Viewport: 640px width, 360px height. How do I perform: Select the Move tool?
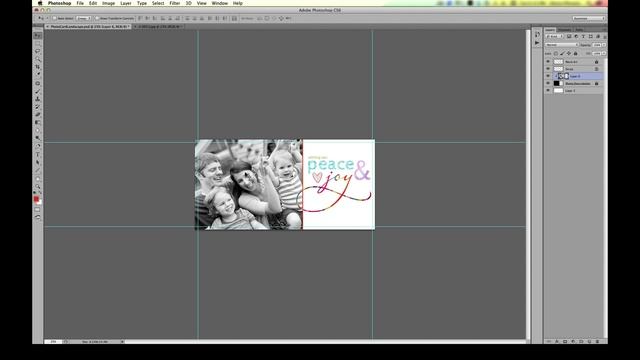(38, 36)
